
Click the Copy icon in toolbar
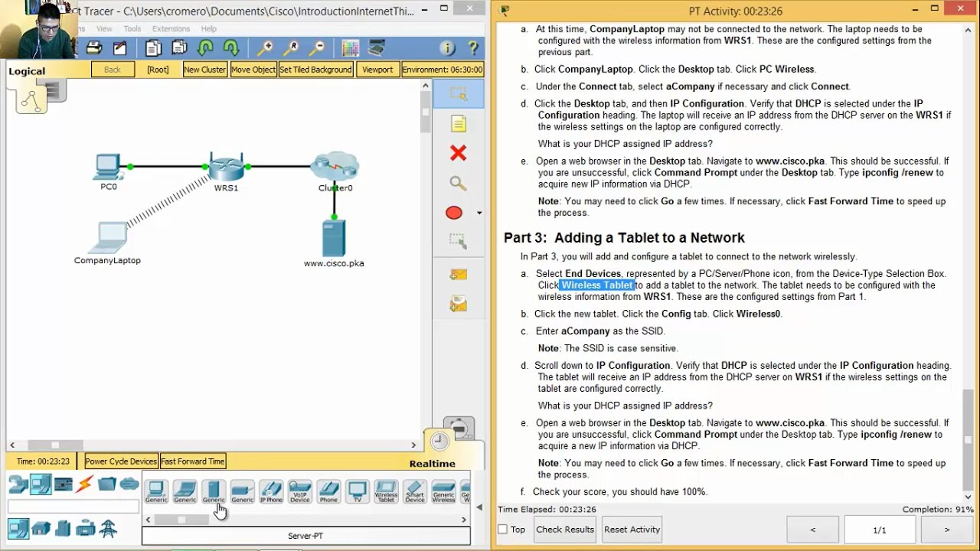[153, 48]
